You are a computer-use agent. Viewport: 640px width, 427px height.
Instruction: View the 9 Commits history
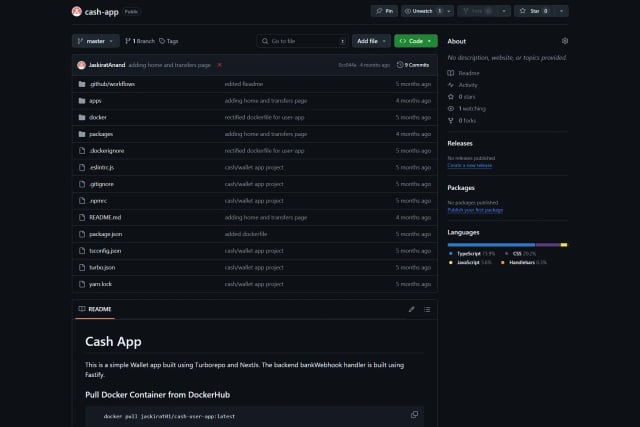414,64
